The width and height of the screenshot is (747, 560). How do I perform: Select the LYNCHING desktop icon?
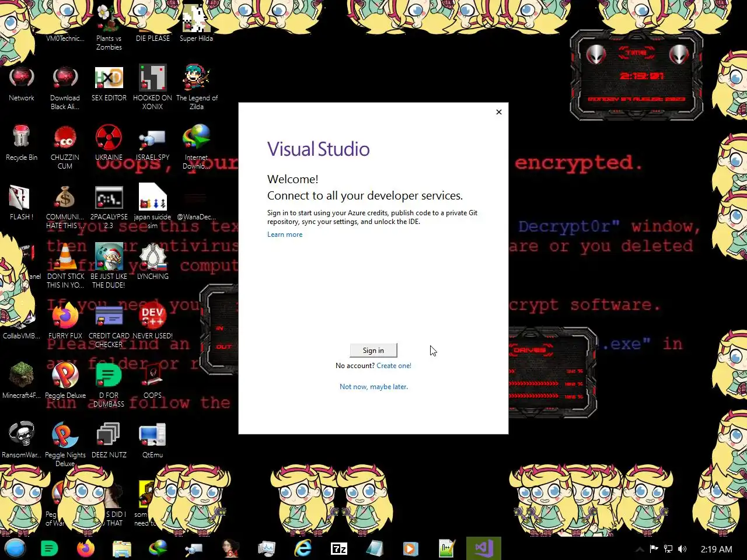tap(153, 262)
